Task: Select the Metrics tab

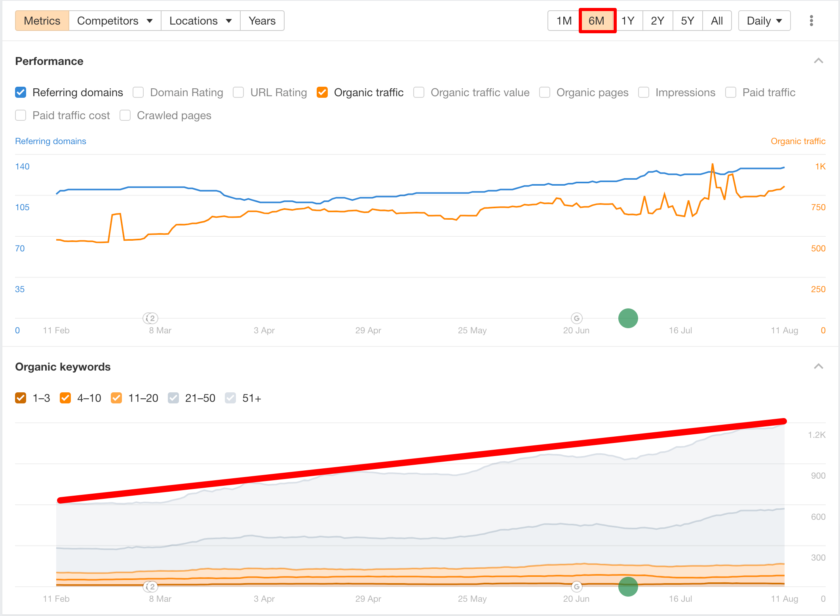Action: 42,21
